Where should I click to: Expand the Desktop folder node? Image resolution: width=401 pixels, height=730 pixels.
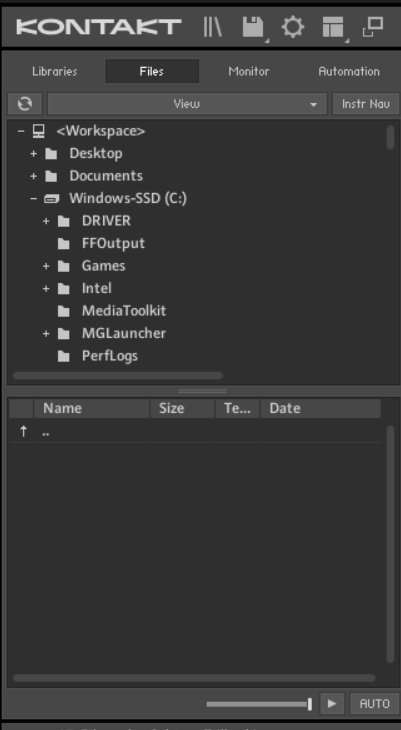[33, 154]
